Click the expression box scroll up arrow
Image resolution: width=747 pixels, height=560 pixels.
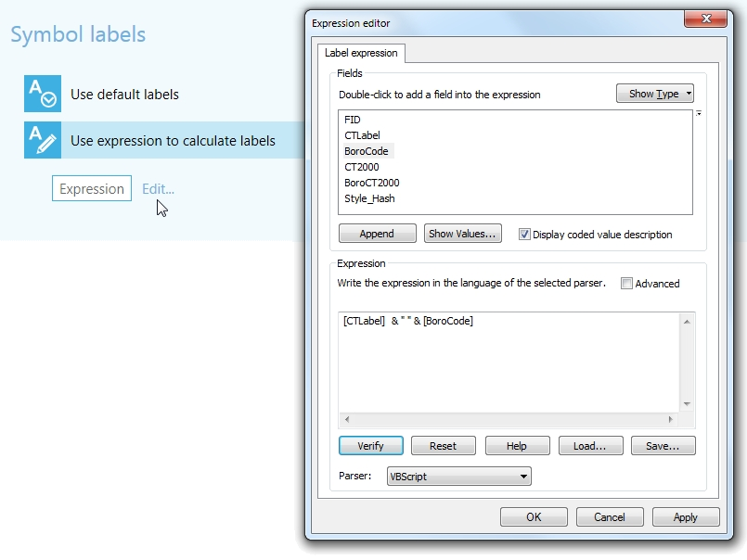pos(687,322)
